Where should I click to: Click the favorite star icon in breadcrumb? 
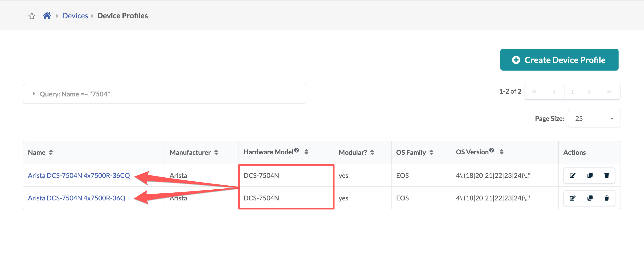click(32, 16)
